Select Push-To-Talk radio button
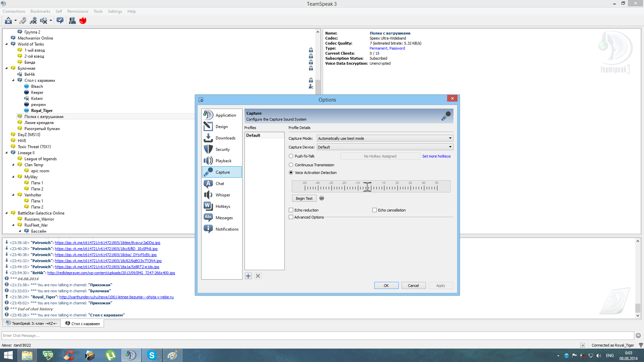 click(x=291, y=156)
